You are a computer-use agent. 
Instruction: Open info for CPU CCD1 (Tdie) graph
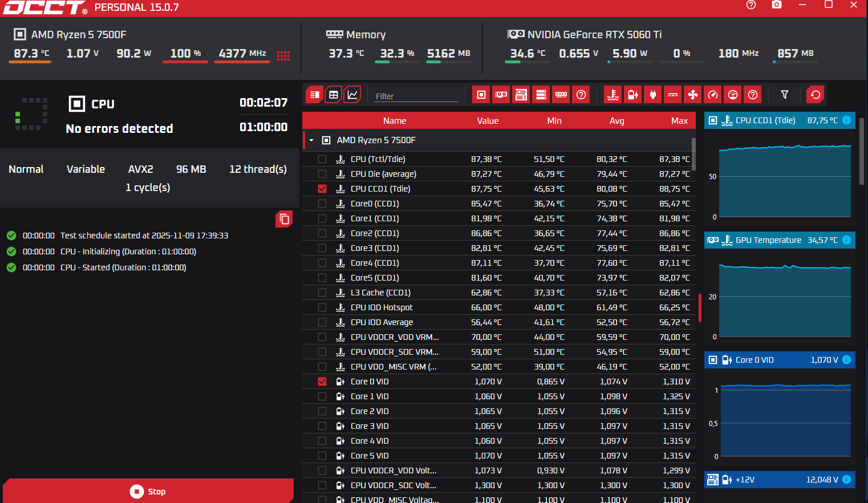[847, 120]
